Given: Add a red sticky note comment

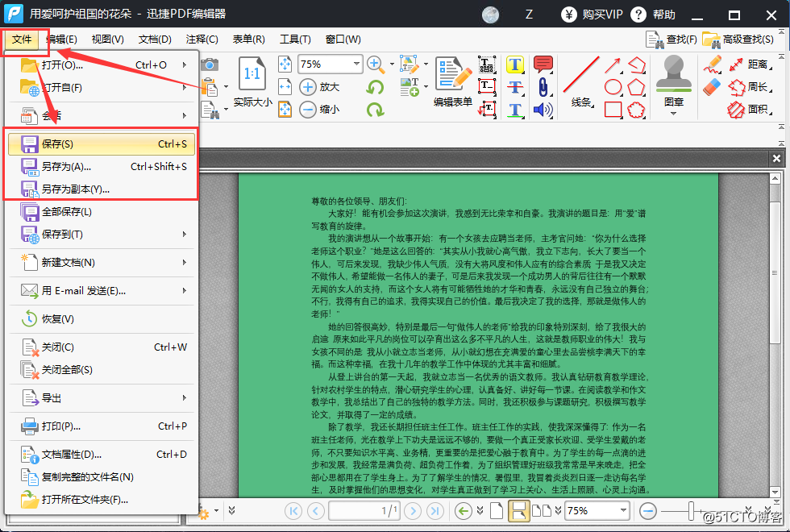Looking at the screenshot, I should [x=543, y=64].
